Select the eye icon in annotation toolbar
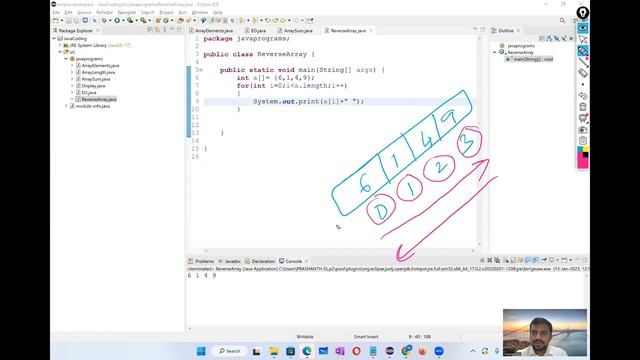Screen dimensions: 640x360 (x=583, y=28)
